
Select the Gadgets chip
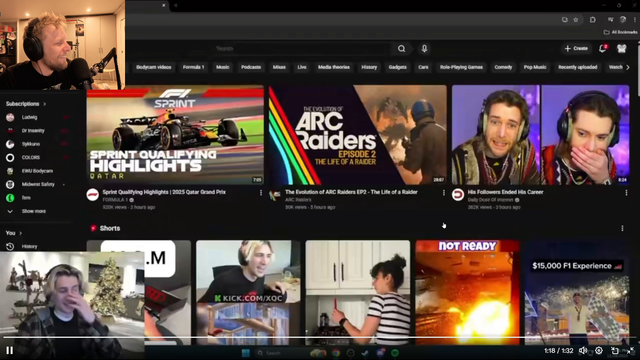pyautogui.click(x=398, y=67)
